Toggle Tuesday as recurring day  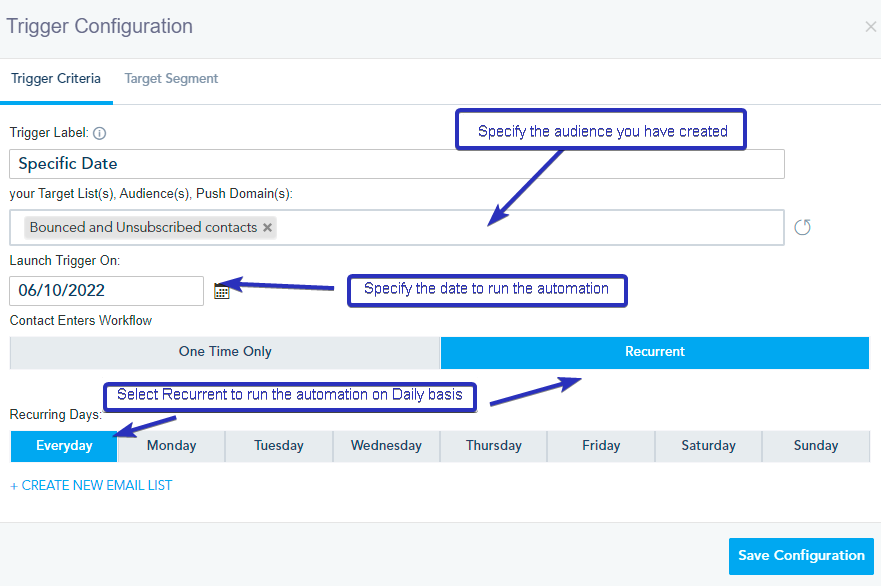[279, 446]
